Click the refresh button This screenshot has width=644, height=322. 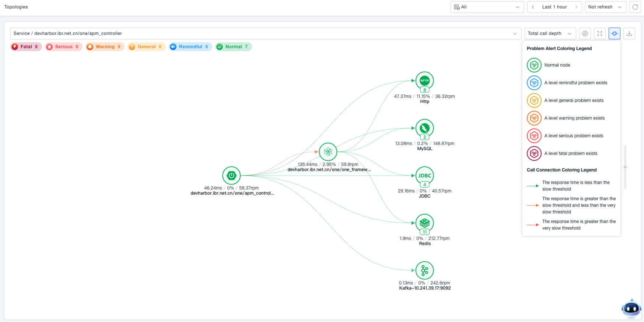635,7
